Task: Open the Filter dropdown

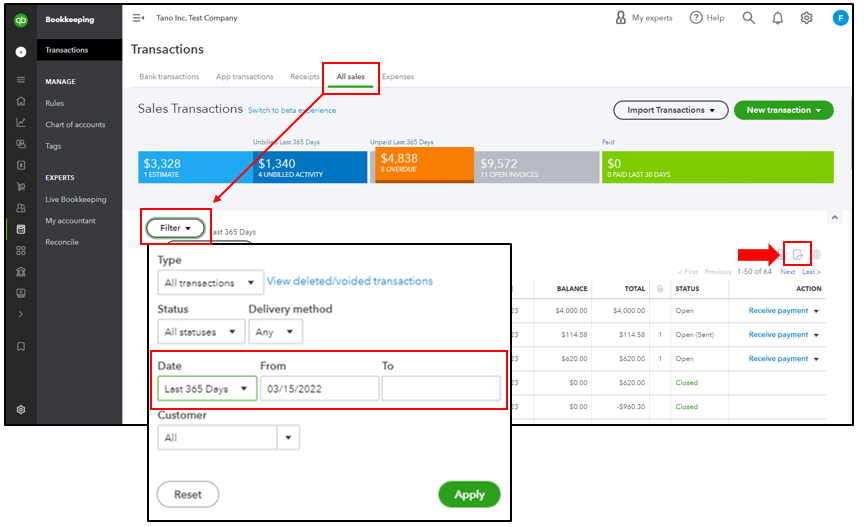Action: click(x=175, y=228)
